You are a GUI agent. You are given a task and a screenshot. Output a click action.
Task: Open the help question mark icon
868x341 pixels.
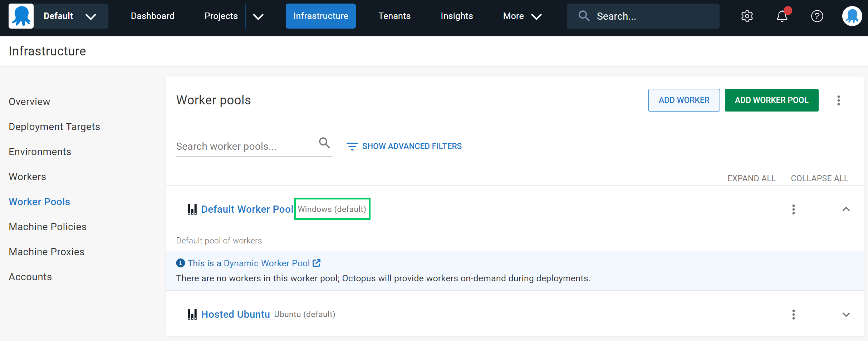click(x=817, y=16)
